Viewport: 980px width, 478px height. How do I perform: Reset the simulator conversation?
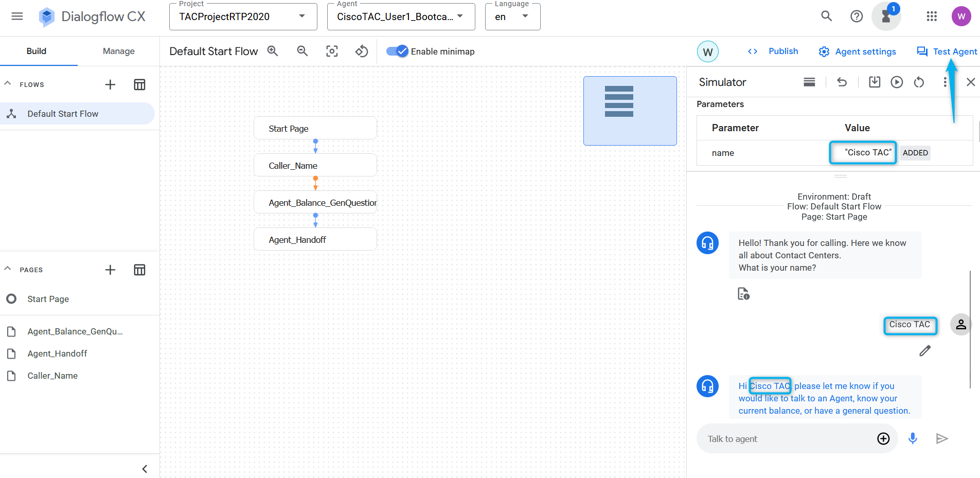919,82
